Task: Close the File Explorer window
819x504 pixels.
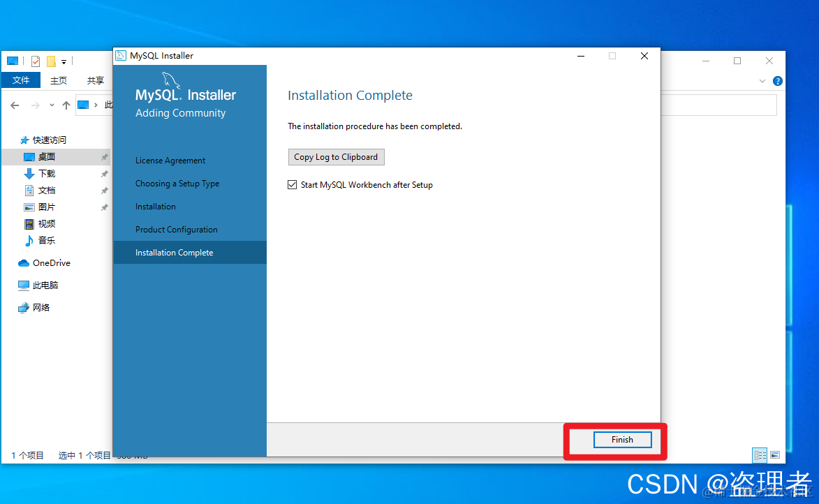Action: click(769, 61)
